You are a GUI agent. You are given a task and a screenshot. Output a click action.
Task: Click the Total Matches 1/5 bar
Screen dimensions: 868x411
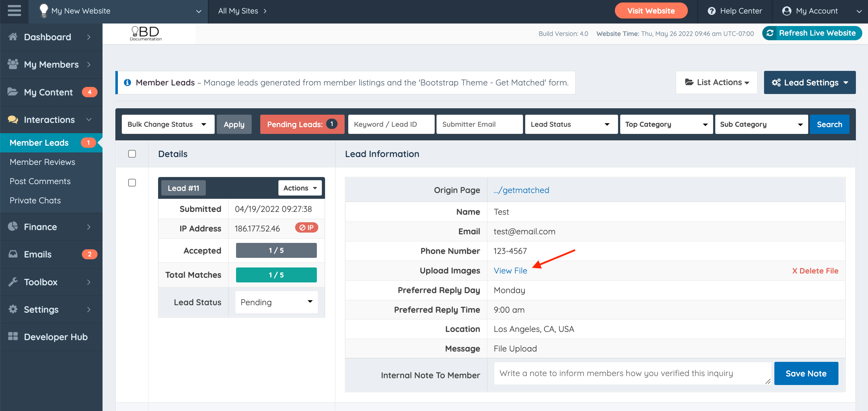click(x=276, y=275)
